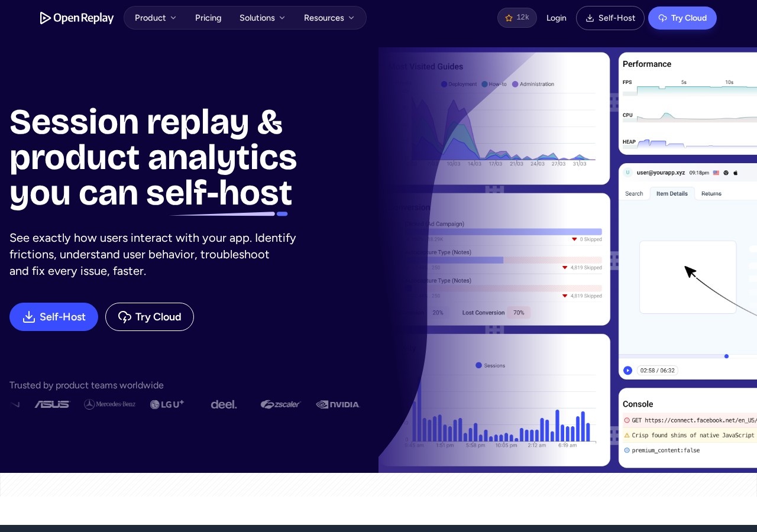Open the Pricing page
The image size is (757, 532).
pyautogui.click(x=208, y=18)
